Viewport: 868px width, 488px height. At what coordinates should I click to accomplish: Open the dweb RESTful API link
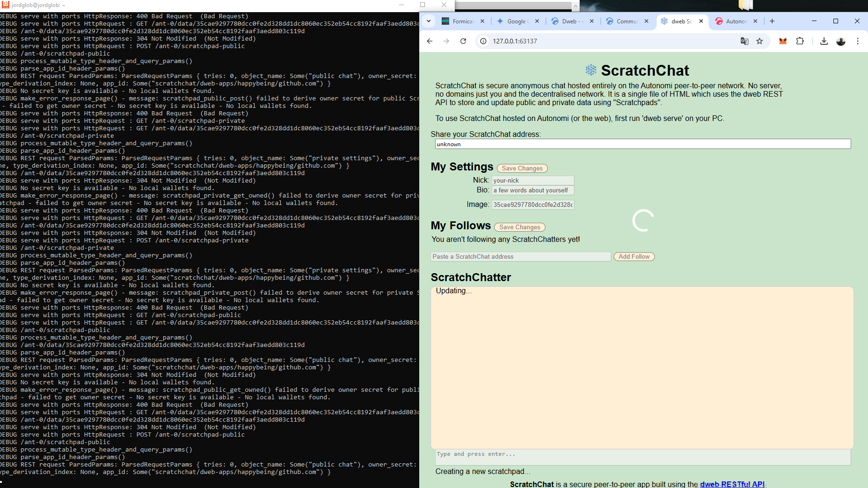pos(732,484)
